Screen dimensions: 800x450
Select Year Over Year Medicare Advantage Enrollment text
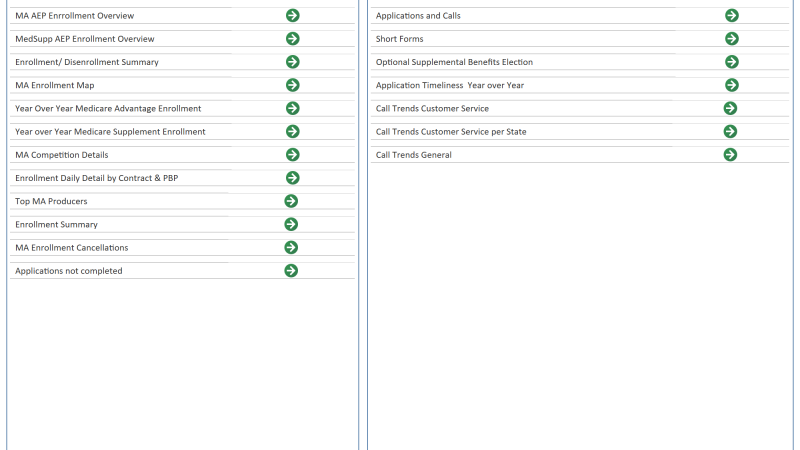click(x=108, y=108)
